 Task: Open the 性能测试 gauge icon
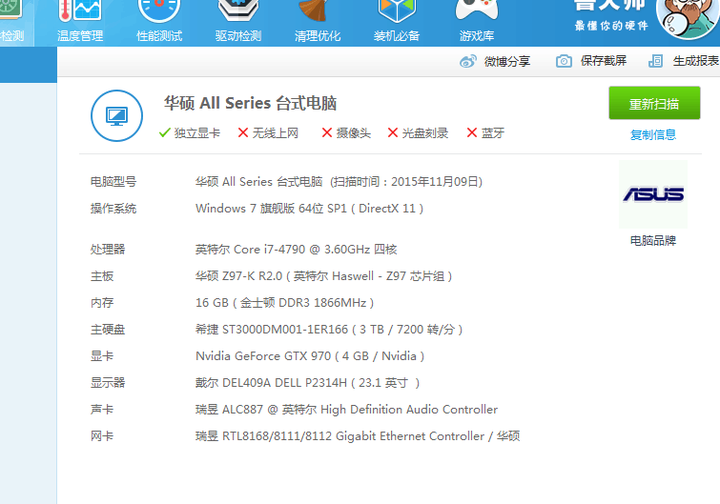click(x=159, y=10)
